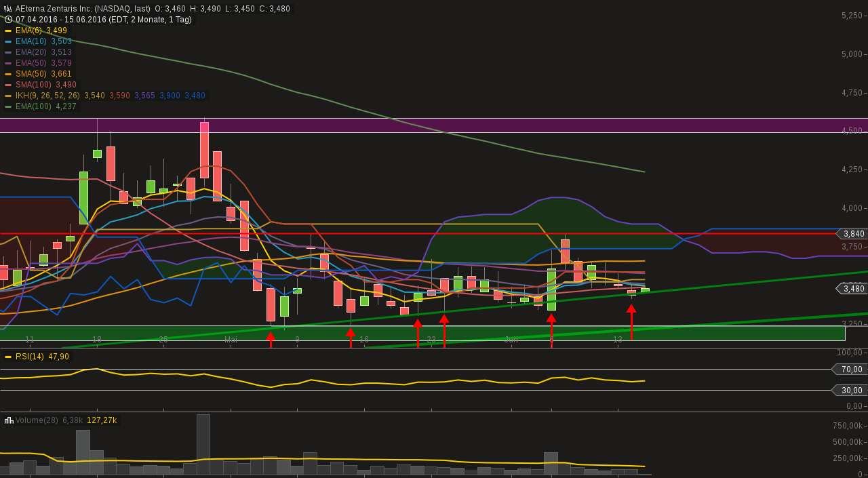Click the 500,00k volume axis label
The image size is (868, 478).
tap(848, 442)
